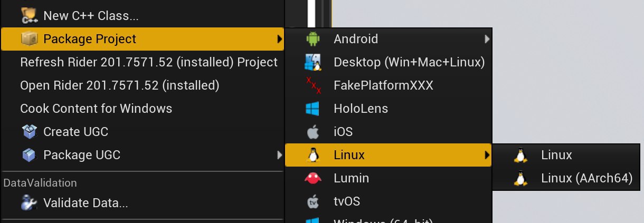Viewport: 644px width, 223px height.
Task: Select FakePlatformXXX platform entry
Action: point(389,85)
